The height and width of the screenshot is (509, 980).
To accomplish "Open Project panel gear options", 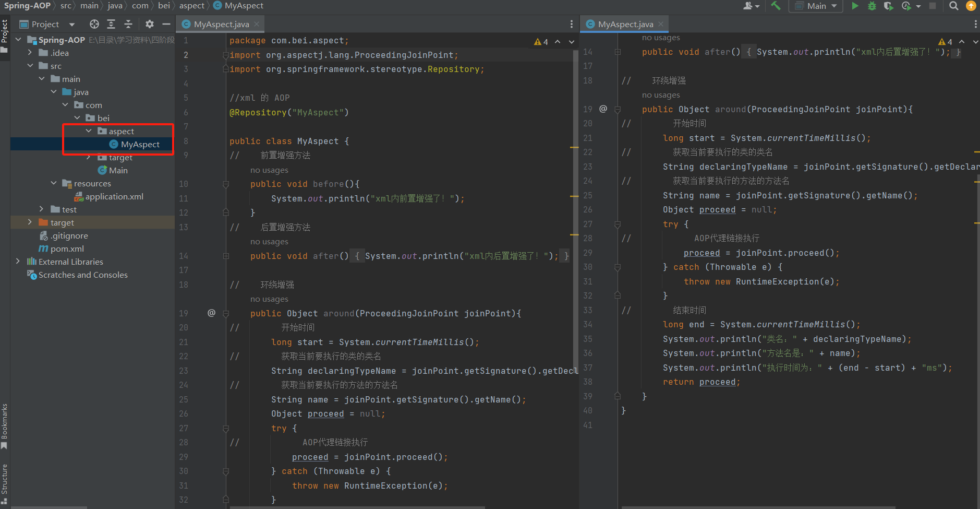I will click(x=150, y=24).
